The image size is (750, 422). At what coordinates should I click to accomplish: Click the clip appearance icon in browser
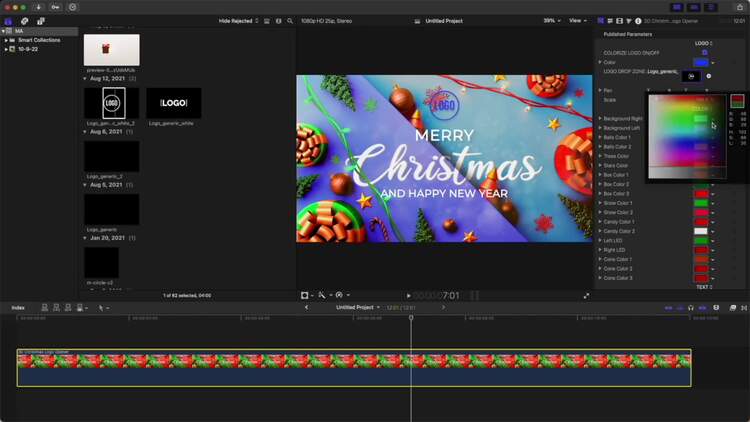(x=267, y=21)
